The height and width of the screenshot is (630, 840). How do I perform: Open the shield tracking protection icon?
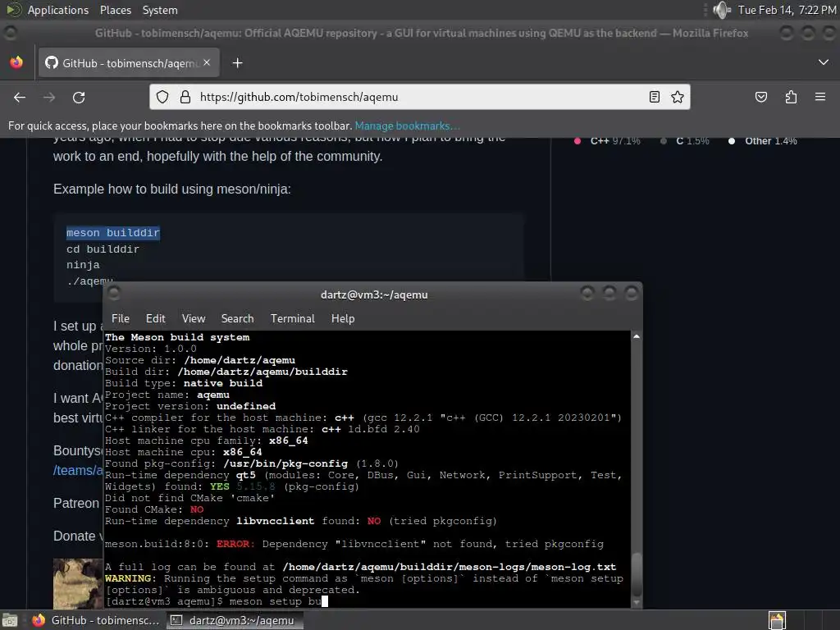[x=162, y=97]
